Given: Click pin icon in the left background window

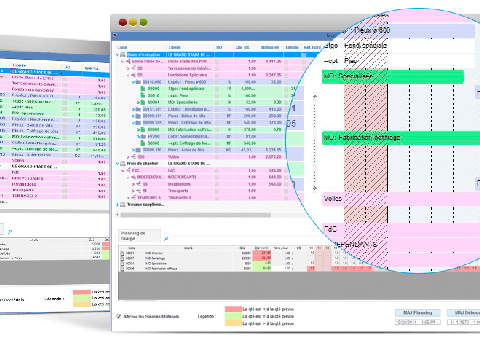Looking at the screenshot, I should pyautogui.click(x=10, y=232).
